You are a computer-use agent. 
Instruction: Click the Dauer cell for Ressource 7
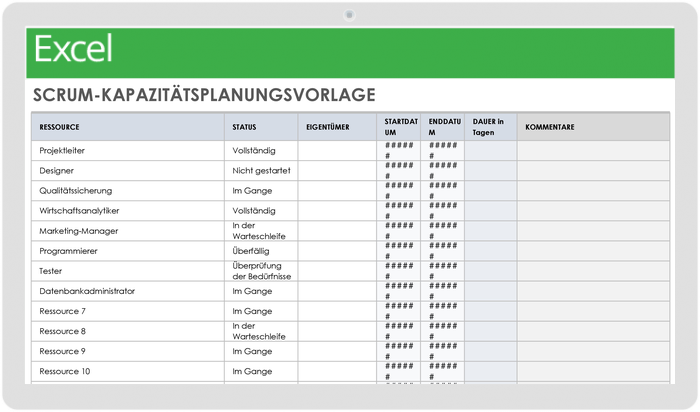coord(491,312)
